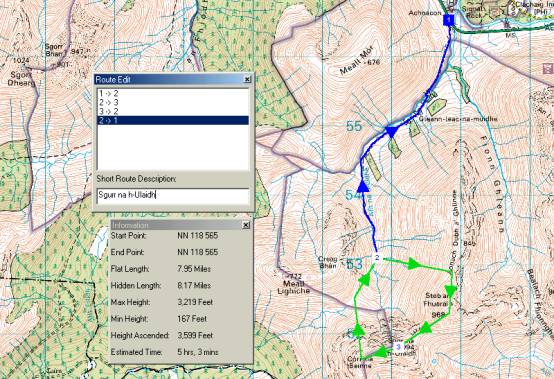Select highlighted '2 -> 1' route leg
This screenshot has width=554, height=379.
tap(173, 120)
